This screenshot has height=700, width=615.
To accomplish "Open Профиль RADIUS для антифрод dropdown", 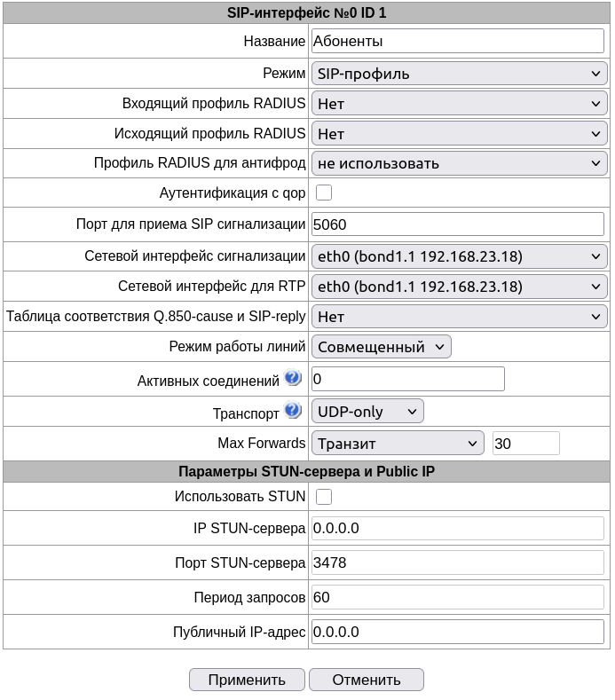I will tap(459, 163).
